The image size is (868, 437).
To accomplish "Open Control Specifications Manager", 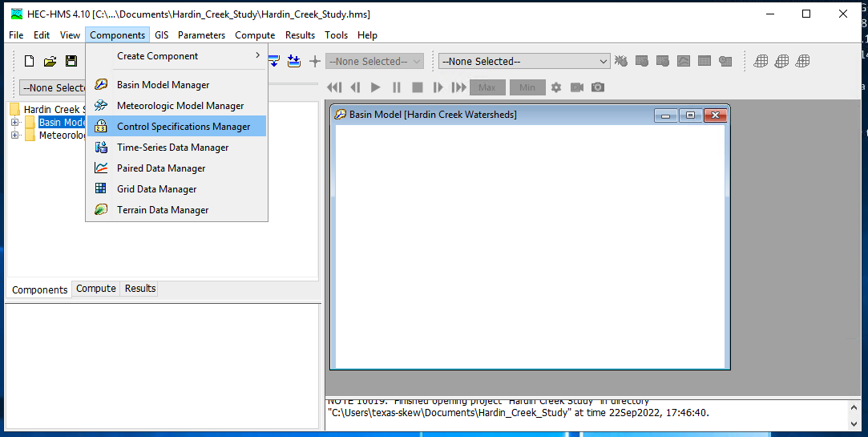I will pos(177,126).
